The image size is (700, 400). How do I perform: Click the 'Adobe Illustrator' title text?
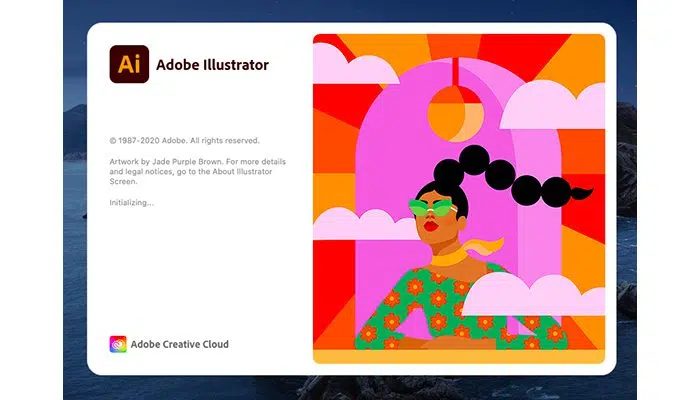(x=212, y=65)
